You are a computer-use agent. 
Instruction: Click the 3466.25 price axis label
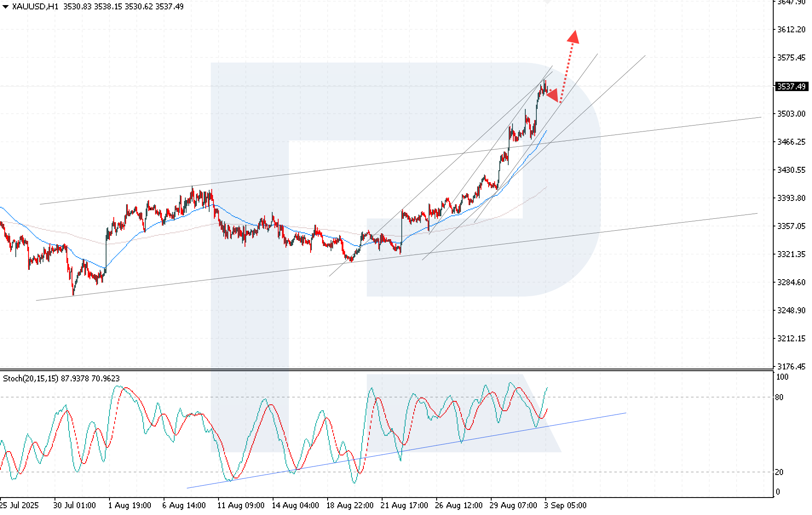pyautogui.click(x=792, y=142)
